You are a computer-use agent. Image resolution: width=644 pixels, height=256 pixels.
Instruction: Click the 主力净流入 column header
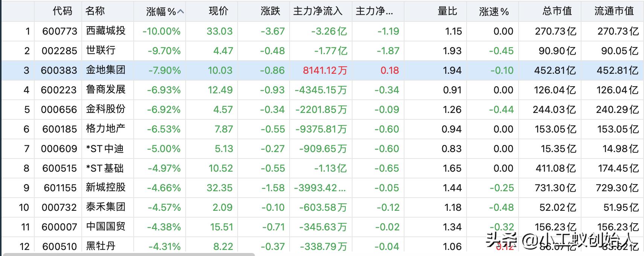[x=318, y=11]
